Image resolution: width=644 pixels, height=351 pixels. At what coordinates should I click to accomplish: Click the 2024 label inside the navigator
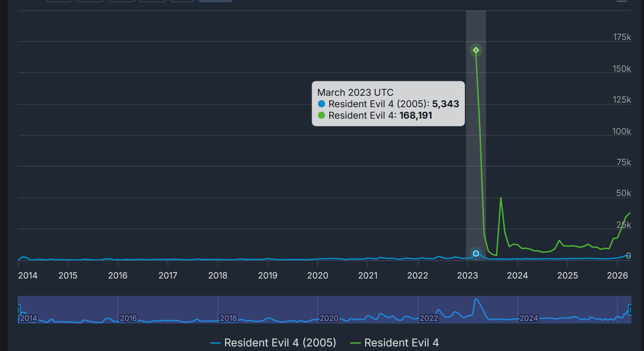pos(529,318)
